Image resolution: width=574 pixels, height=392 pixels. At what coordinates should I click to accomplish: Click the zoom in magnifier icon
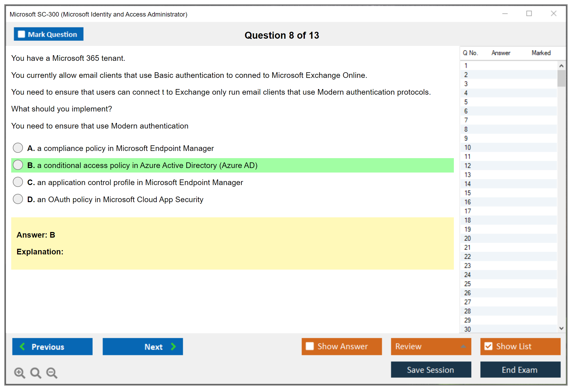(x=19, y=372)
